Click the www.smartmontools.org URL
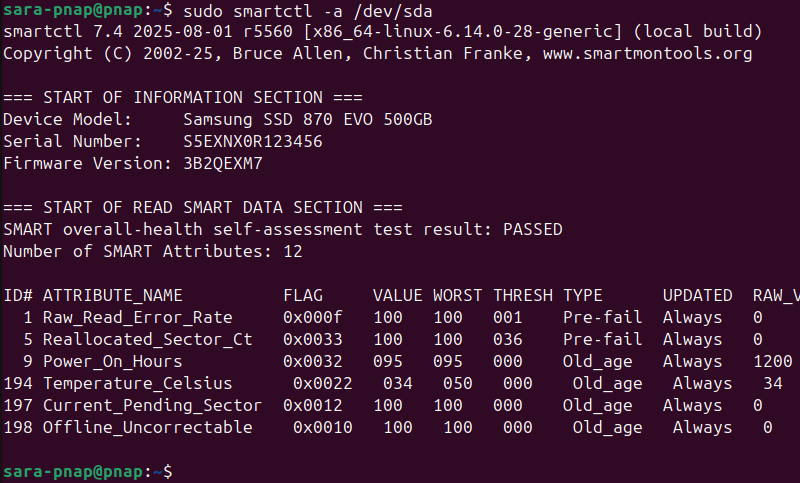 click(x=647, y=53)
